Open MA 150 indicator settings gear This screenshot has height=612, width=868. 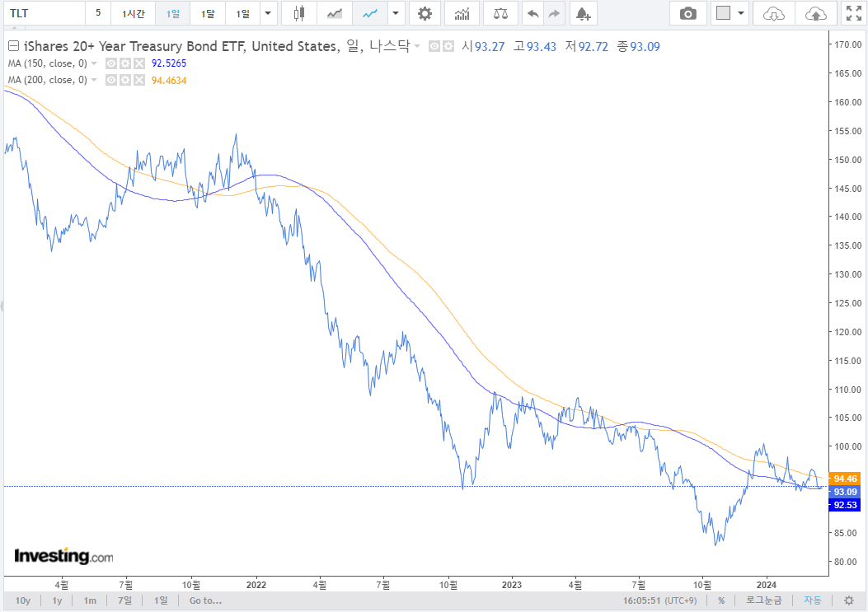click(125, 63)
